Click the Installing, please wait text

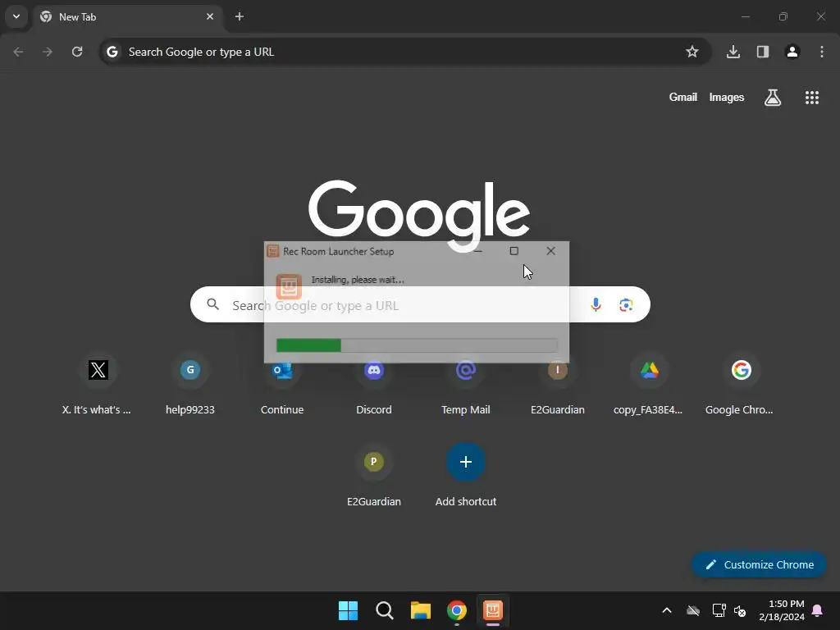(358, 280)
